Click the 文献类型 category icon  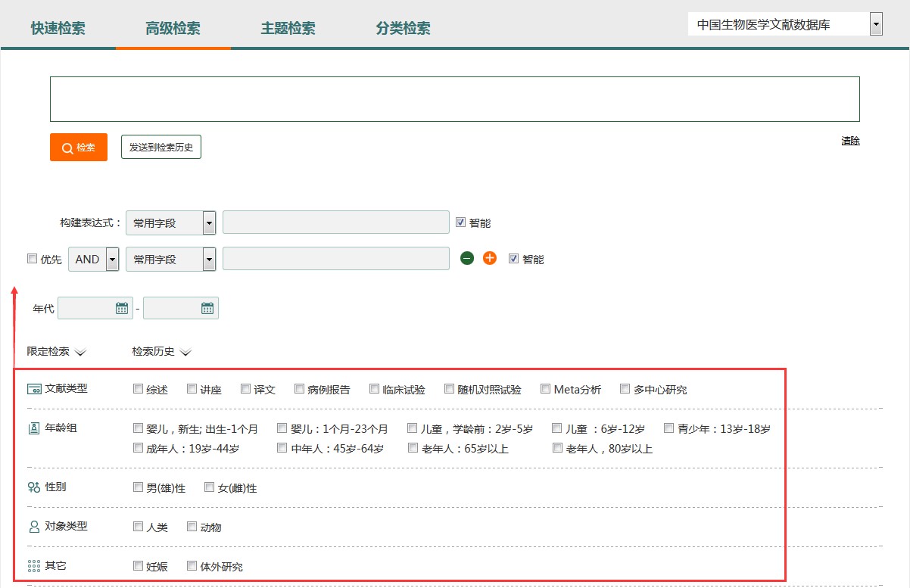tap(34, 389)
